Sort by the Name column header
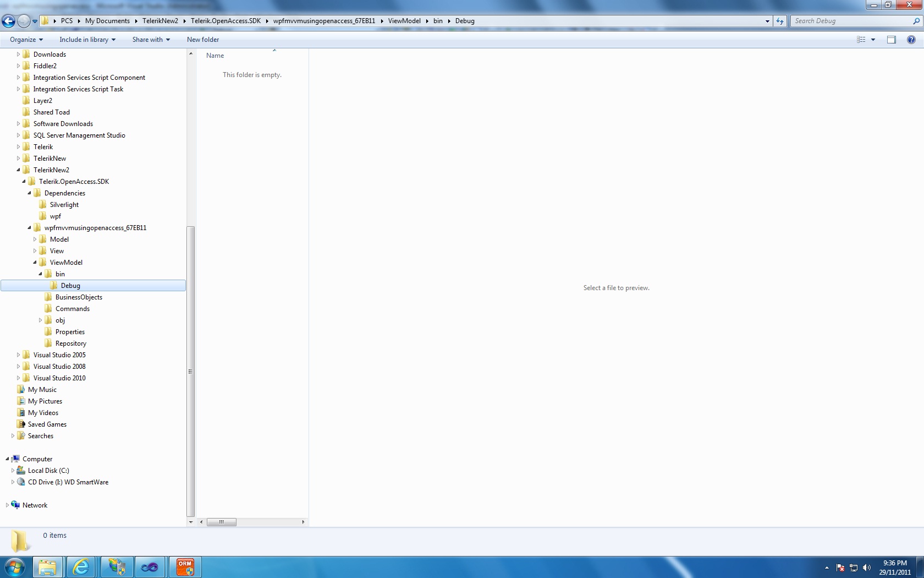The height and width of the screenshot is (578, 924). [215, 56]
